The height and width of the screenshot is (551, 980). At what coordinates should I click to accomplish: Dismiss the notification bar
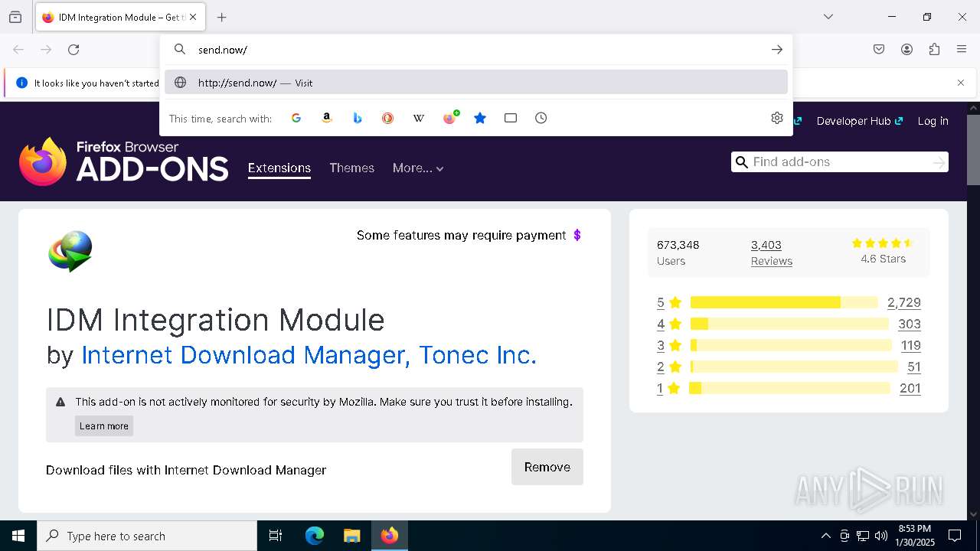point(961,83)
